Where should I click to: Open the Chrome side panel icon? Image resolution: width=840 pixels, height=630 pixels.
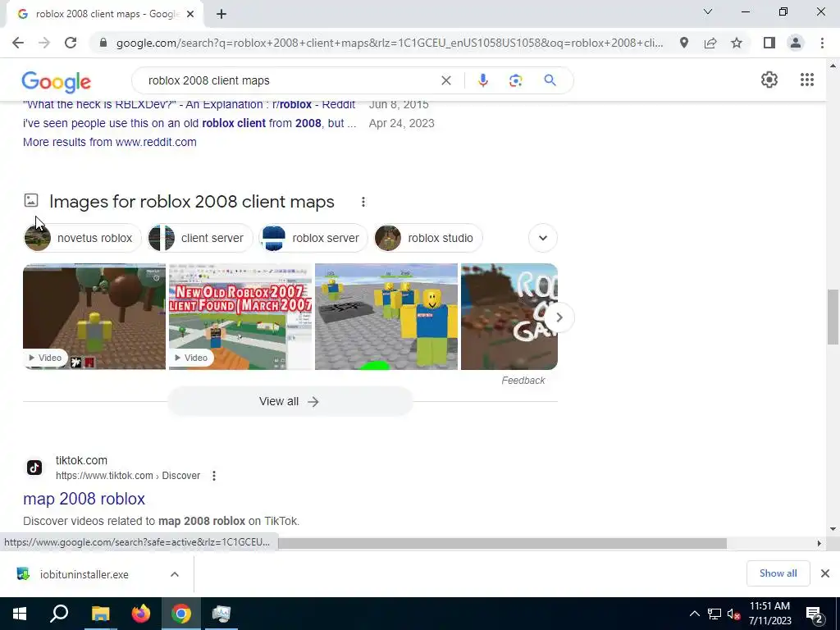tap(769, 43)
